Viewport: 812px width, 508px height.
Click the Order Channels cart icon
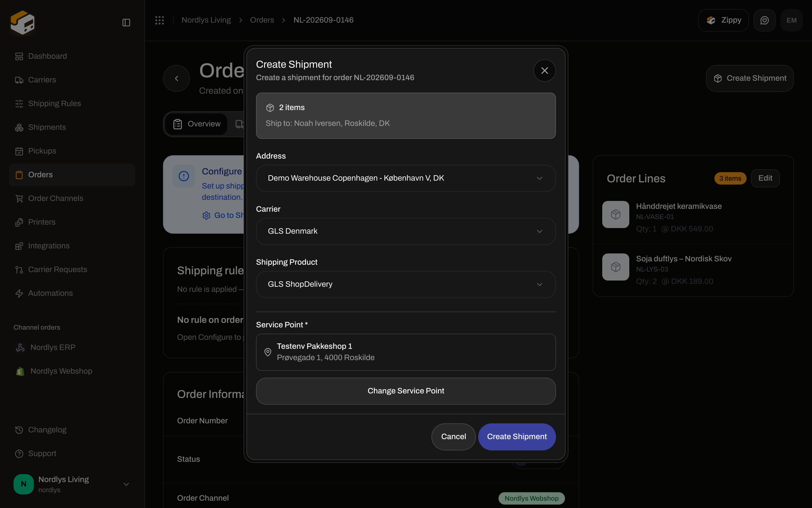coord(19,199)
